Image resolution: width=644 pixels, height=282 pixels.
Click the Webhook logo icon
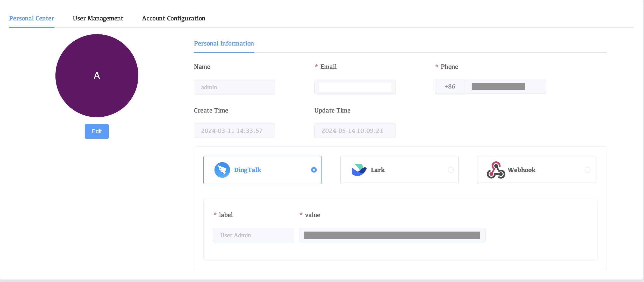pos(496,170)
